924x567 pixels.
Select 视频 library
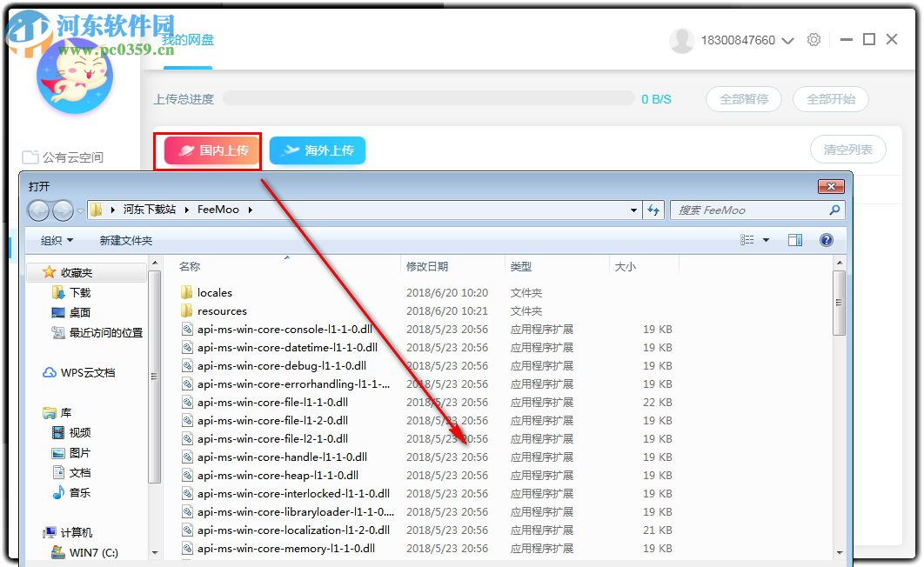pos(71,433)
